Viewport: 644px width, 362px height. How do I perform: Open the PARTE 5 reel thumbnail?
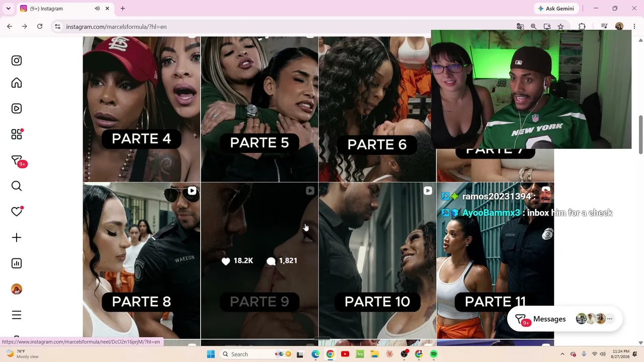pos(260,109)
